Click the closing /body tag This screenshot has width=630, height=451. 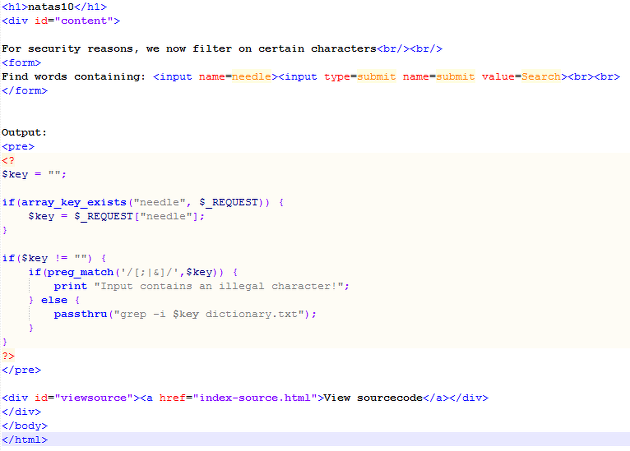25,426
